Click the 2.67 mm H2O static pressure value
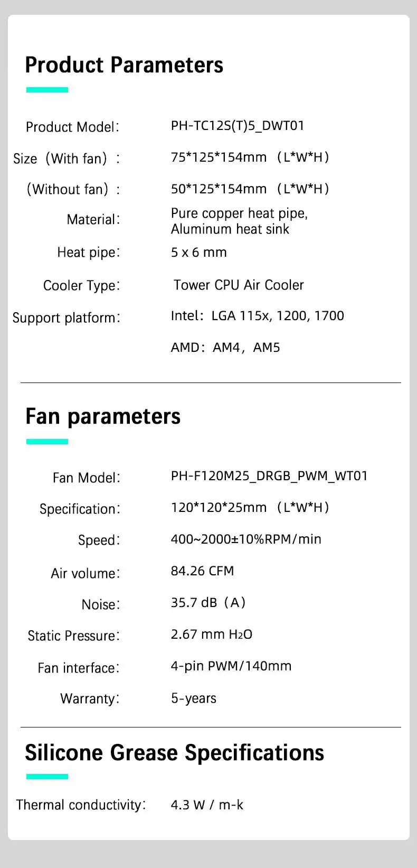The image size is (417, 868). tap(211, 634)
